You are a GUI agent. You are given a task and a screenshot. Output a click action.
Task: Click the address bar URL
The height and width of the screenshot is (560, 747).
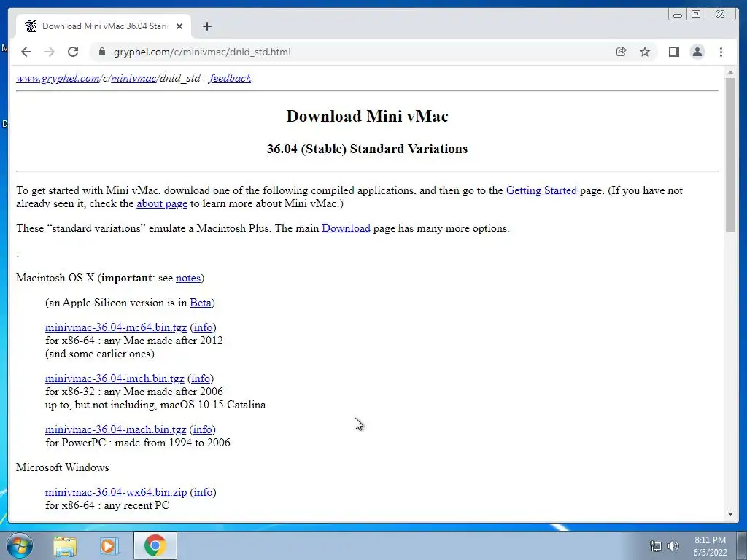point(202,52)
